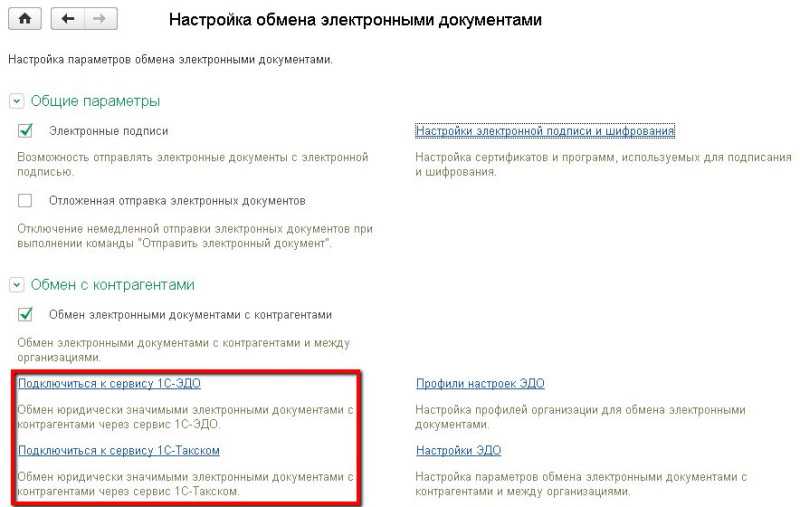Click the Общие параметры section heading
The height and width of the screenshot is (507, 800).
95,101
